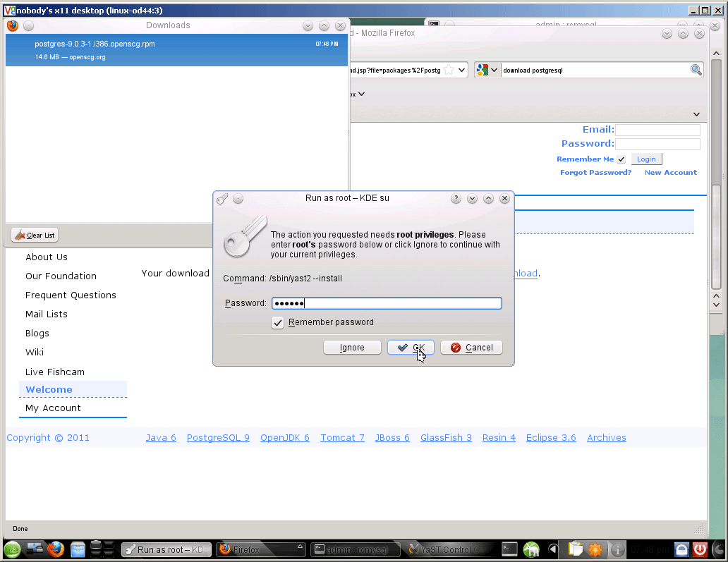The width and height of the screenshot is (728, 562).
Task: Click the Firefox search box with download postgresql
Action: point(594,70)
